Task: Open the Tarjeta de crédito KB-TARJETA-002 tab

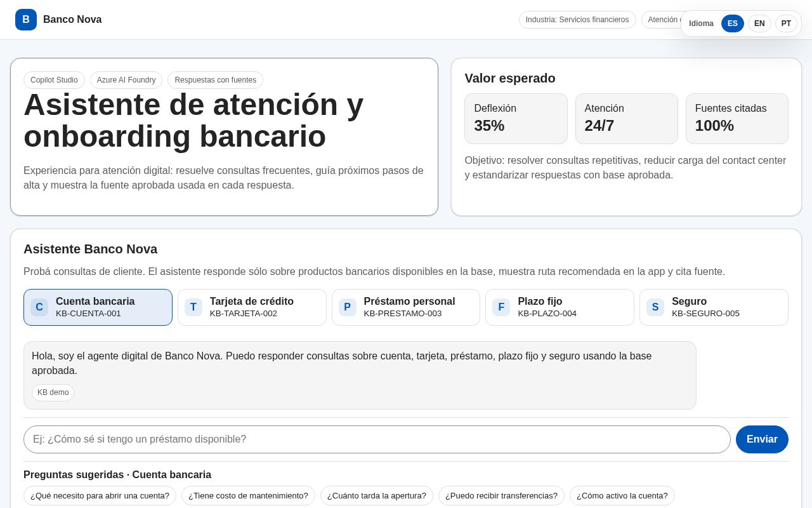Action: [x=252, y=307]
